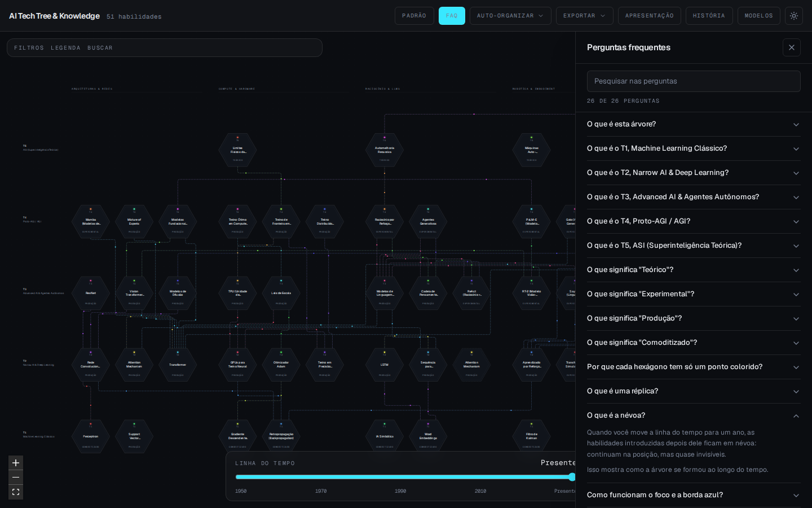
Task: Select the Otimizador Adam node
Action: click(281, 365)
